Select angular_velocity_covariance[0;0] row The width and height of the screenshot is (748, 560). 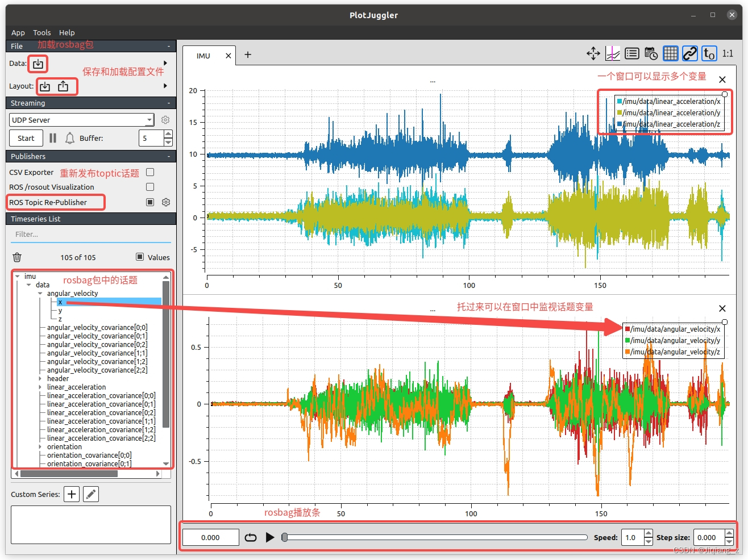coord(97,328)
